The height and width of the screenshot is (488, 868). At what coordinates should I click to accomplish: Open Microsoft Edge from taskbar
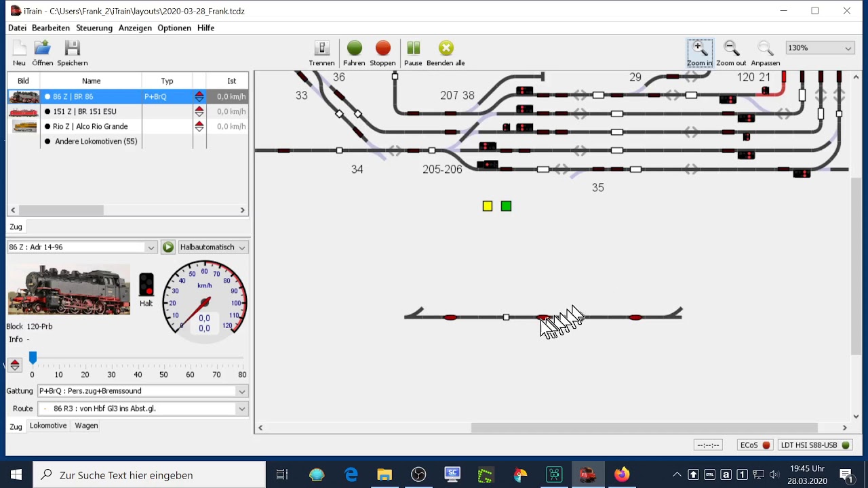351,474
